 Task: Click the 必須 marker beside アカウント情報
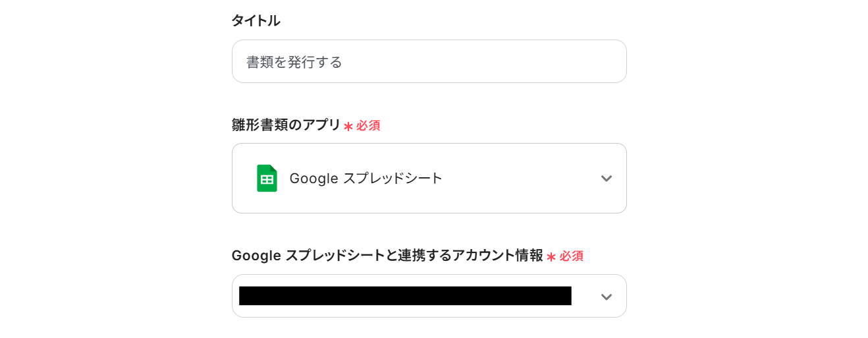click(571, 256)
